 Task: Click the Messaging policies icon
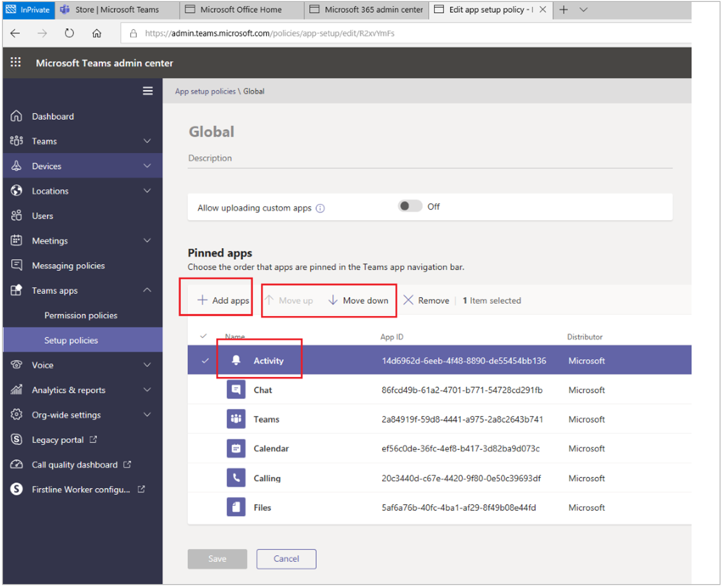point(17,265)
